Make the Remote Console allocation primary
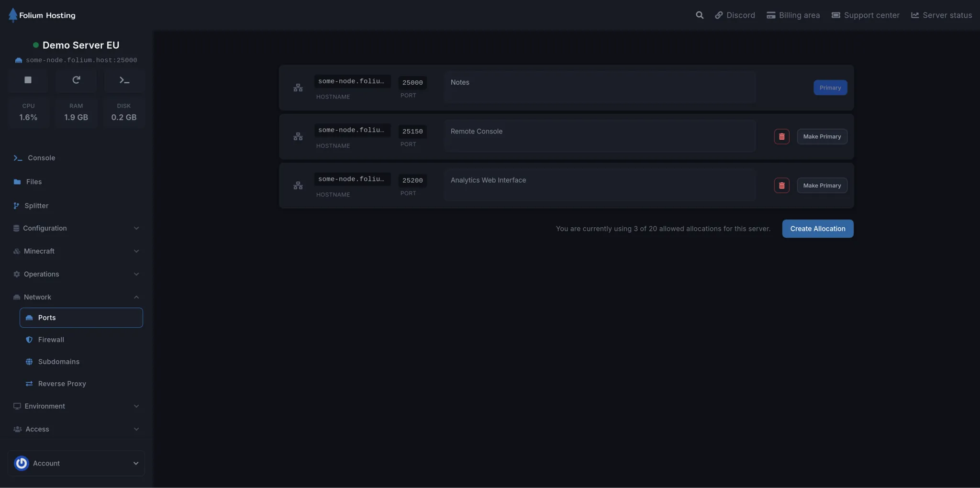The width and height of the screenshot is (980, 488). [x=822, y=136]
